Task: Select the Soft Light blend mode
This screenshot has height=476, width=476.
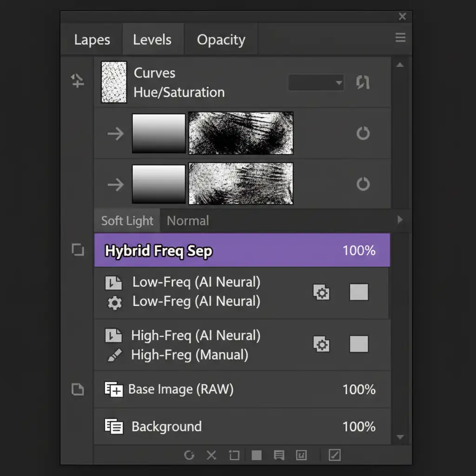Action: (127, 221)
